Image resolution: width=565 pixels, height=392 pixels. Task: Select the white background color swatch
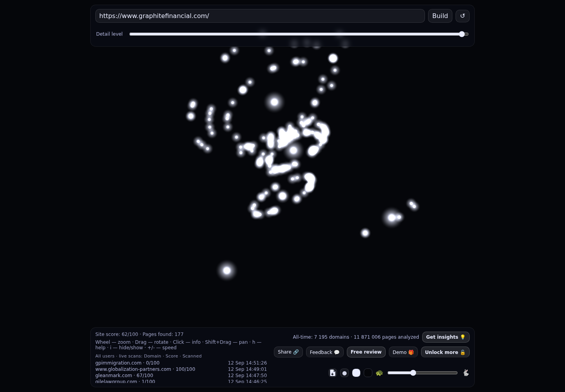pyautogui.click(x=356, y=373)
